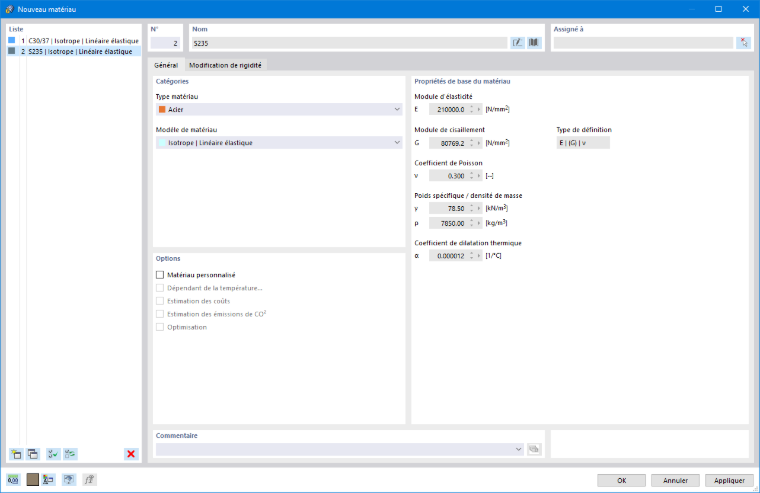Expand arrow next to γ value 78.50
The height and width of the screenshot is (493, 760).
[x=479, y=208]
